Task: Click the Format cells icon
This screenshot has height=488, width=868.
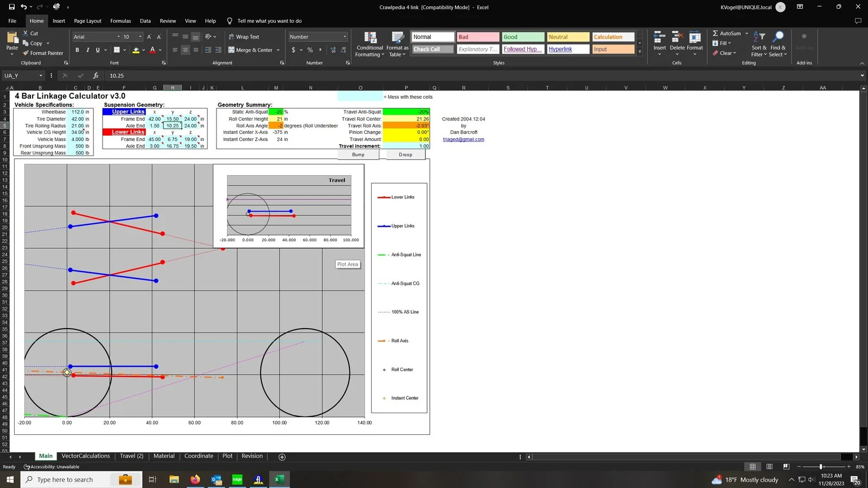Action: click(695, 37)
